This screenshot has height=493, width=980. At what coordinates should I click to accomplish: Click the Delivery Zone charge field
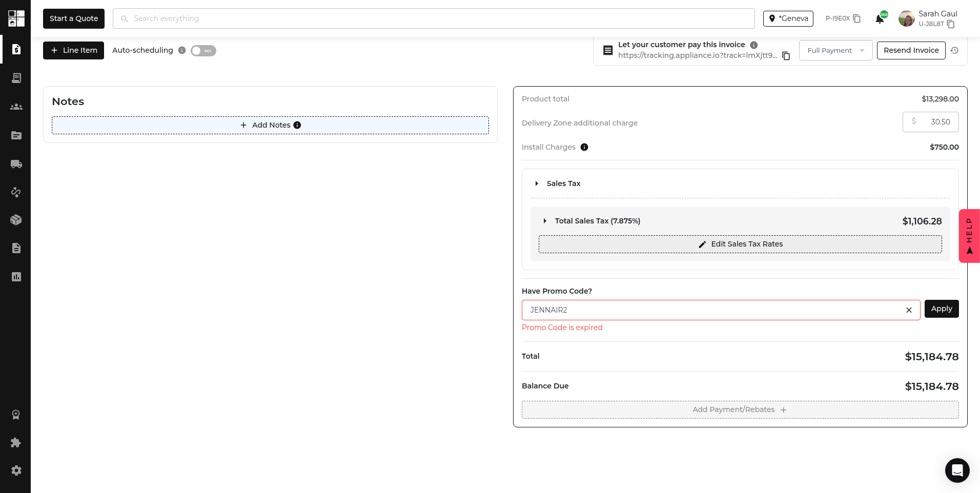coord(935,122)
